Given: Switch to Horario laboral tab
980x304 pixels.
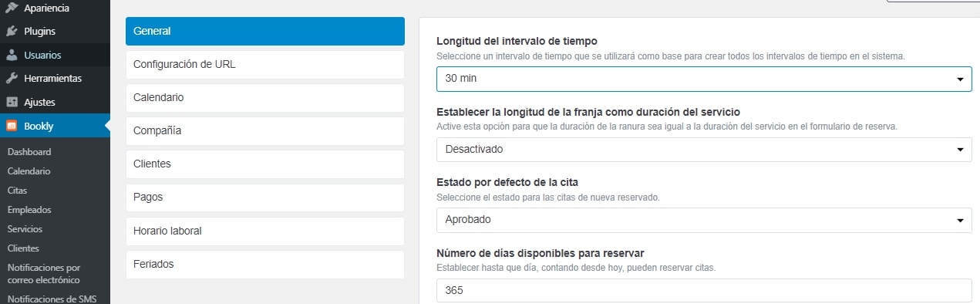Looking at the screenshot, I should pyautogui.click(x=265, y=231).
